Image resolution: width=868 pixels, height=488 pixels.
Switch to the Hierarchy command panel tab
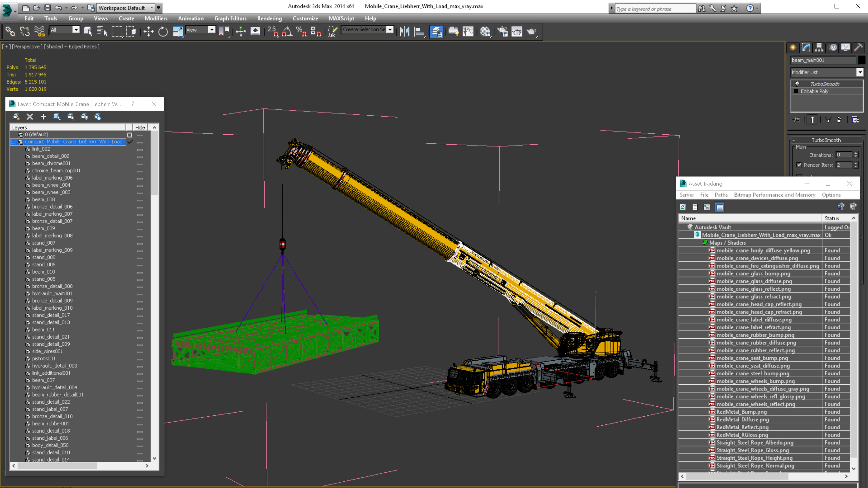click(819, 48)
